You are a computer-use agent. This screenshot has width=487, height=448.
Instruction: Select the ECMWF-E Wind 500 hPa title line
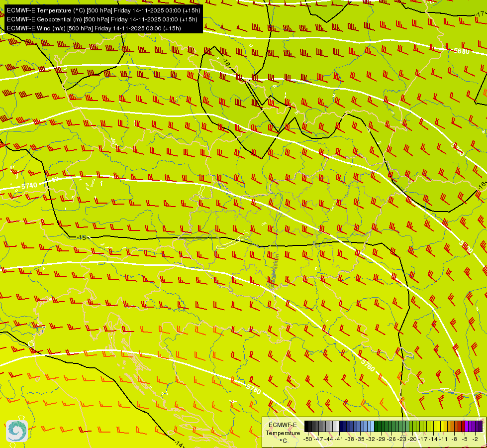click(94, 28)
